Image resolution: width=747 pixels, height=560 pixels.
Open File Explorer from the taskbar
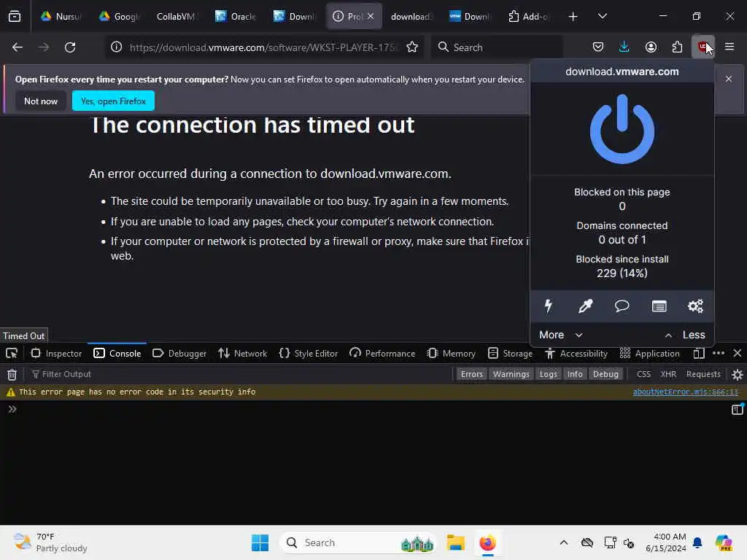coord(455,542)
